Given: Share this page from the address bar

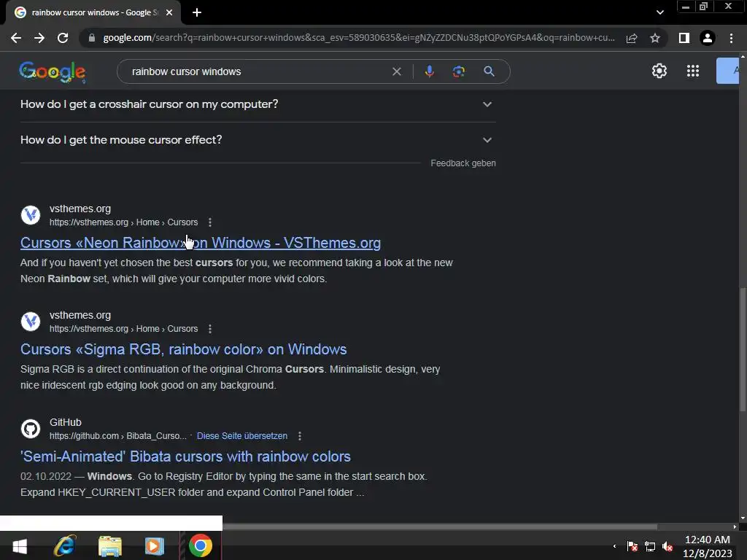Looking at the screenshot, I should point(632,38).
